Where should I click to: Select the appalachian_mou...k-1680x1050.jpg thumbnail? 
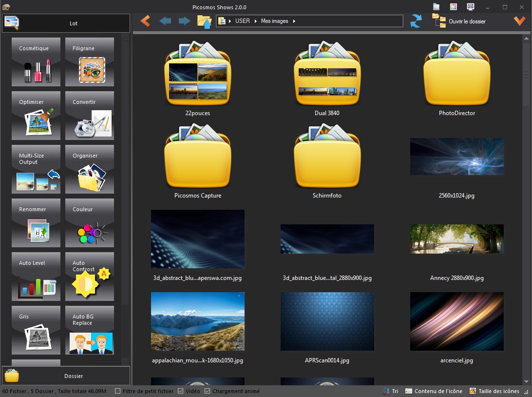(x=197, y=321)
